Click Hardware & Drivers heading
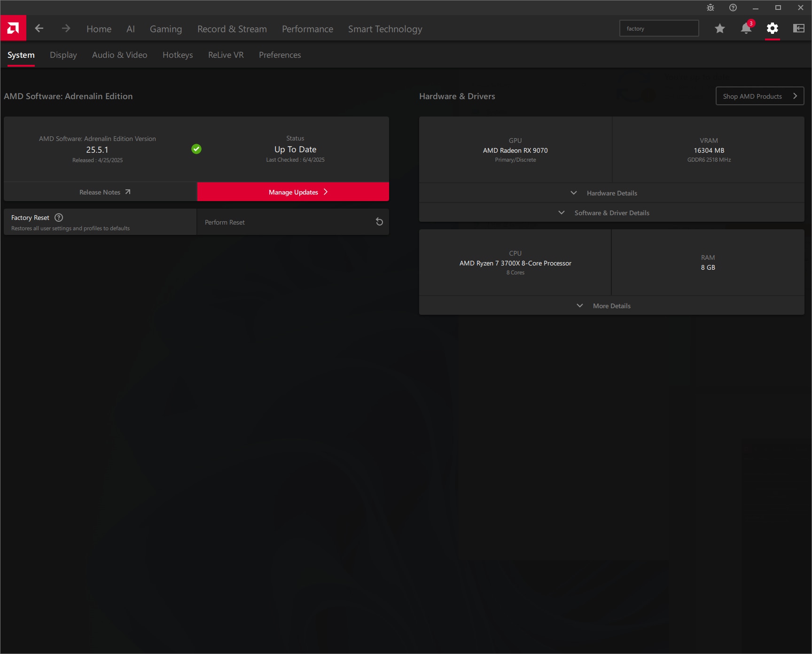 click(x=457, y=96)
